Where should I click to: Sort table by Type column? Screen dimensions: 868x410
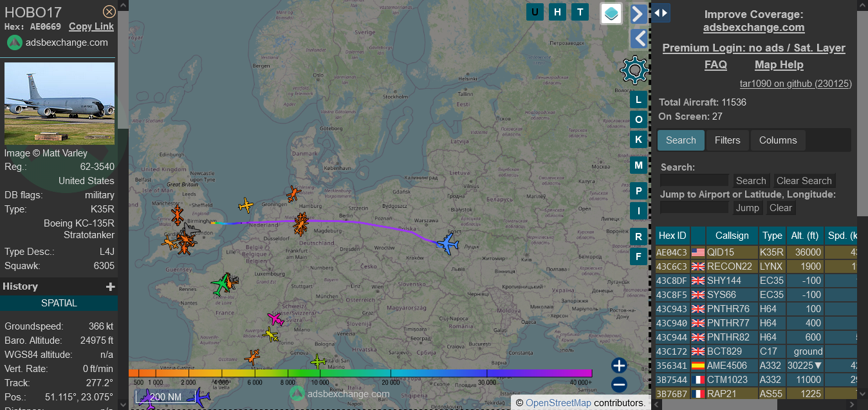pos(772,236)
